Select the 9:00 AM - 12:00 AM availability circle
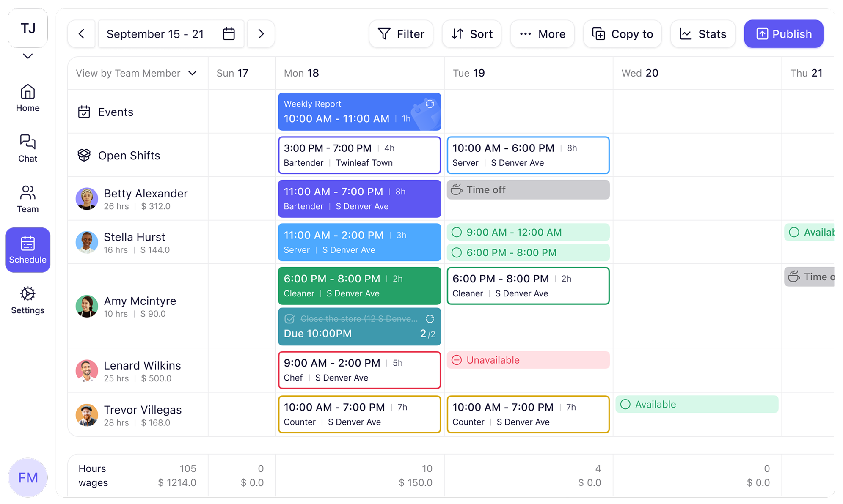This screenshot has height=504, width=843. click(x=456, y=232)
